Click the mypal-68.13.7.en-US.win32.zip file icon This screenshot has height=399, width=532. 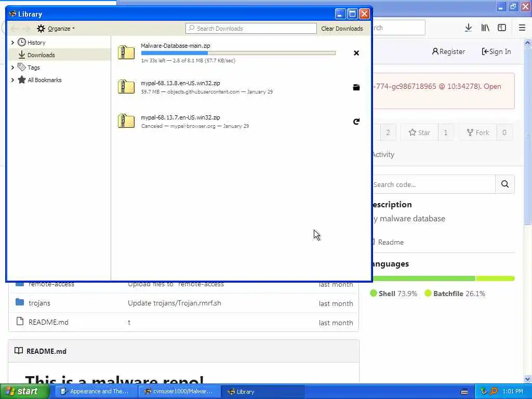point(126,121)
